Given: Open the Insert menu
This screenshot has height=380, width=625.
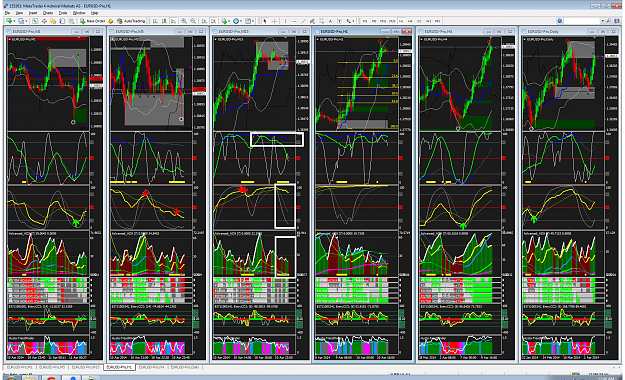Looking at the screenshot, I should tap(33, 13).
